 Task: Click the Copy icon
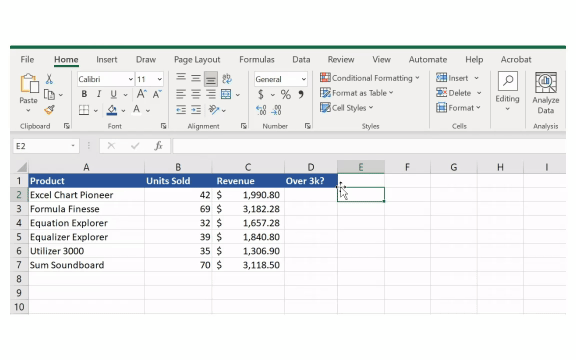pyautogui.click(x=49, y=94)
